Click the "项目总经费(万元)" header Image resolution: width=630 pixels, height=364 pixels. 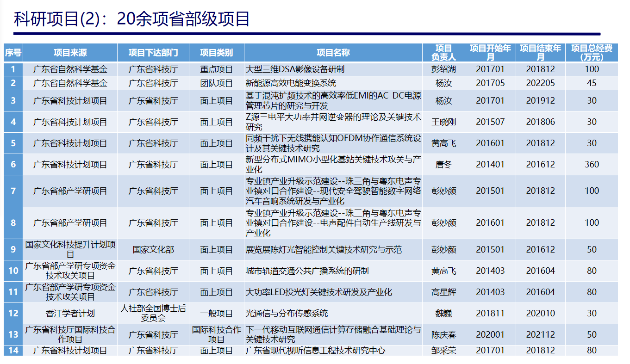pyautogui.click(x=591, y=53)
